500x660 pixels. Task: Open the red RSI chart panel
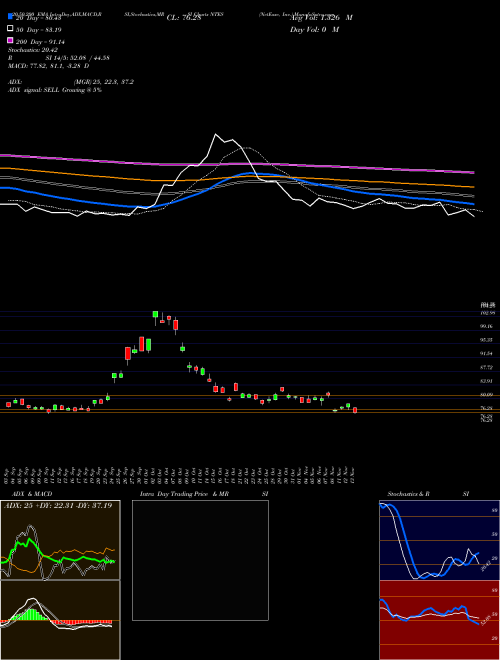tap(439, 620)
